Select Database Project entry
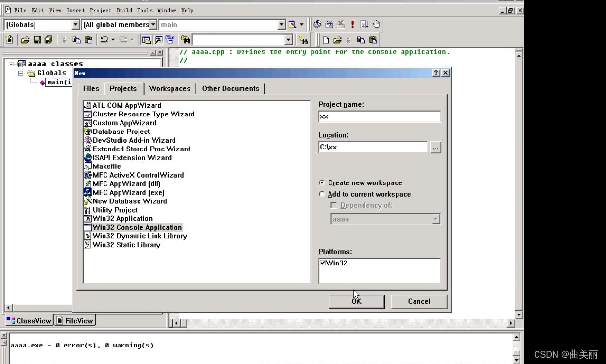The image size is (606, 364). point(117,132)
